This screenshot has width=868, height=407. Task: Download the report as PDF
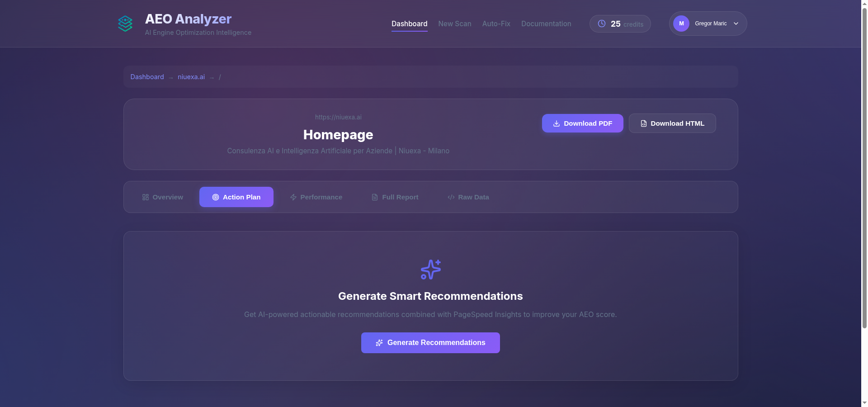582,123
